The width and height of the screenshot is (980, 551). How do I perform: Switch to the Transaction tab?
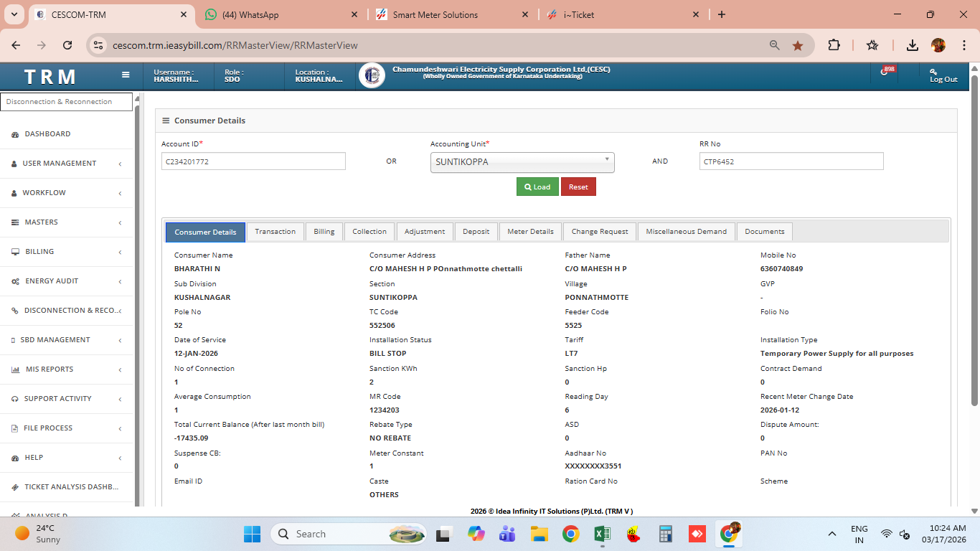275,232
